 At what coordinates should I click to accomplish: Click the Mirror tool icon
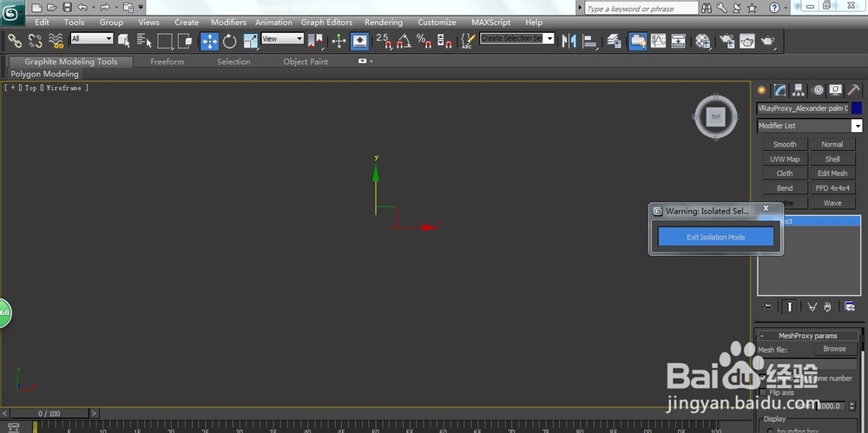click(569, 41)
